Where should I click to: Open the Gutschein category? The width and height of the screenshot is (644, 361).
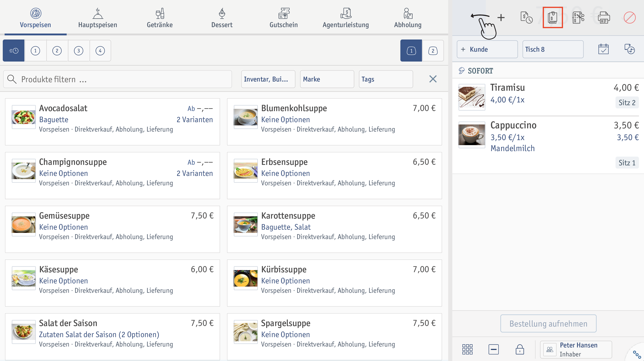coord(283,17)
